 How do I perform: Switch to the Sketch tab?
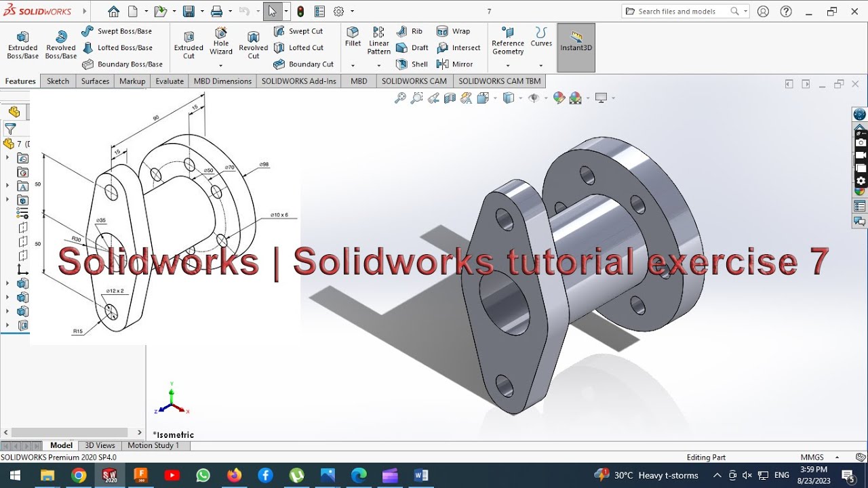click(58, 81)
